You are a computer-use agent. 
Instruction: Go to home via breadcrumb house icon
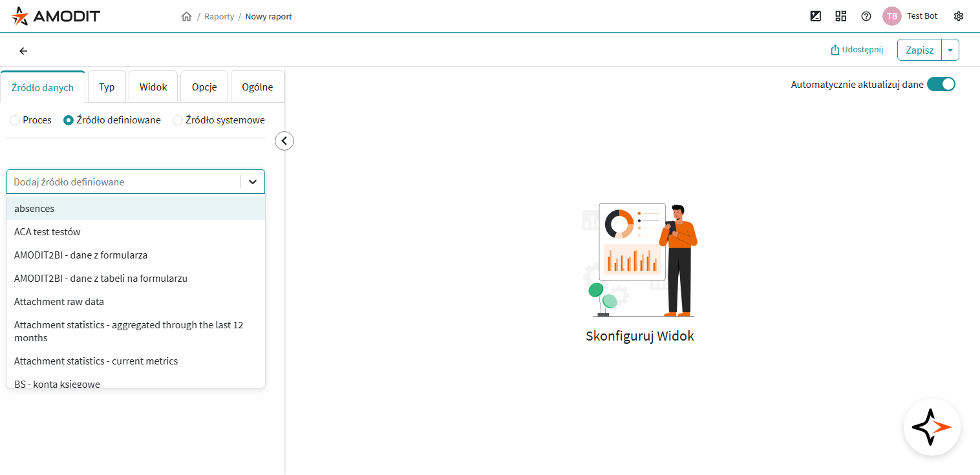(187, 17)
